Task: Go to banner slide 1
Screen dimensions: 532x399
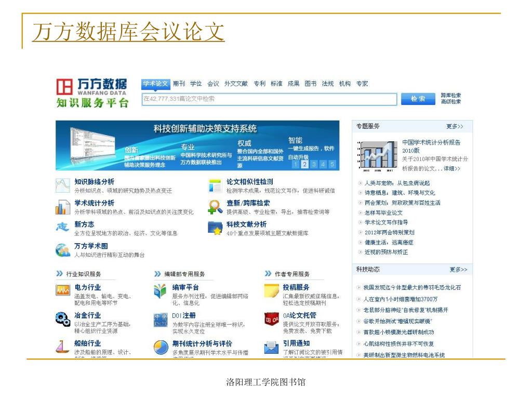Action: click(296, 165)
